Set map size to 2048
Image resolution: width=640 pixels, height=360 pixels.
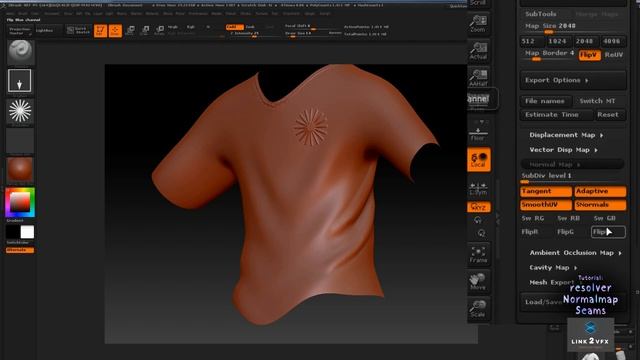pos(584,41)
